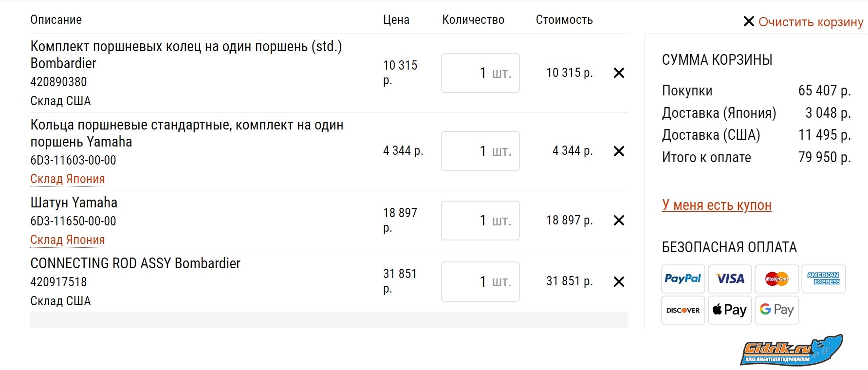Image resolution: width=868 pixels, height=370 pixels.
Task: Delete the Шатун Yamaha cart row
Action: tap(619, 221)
